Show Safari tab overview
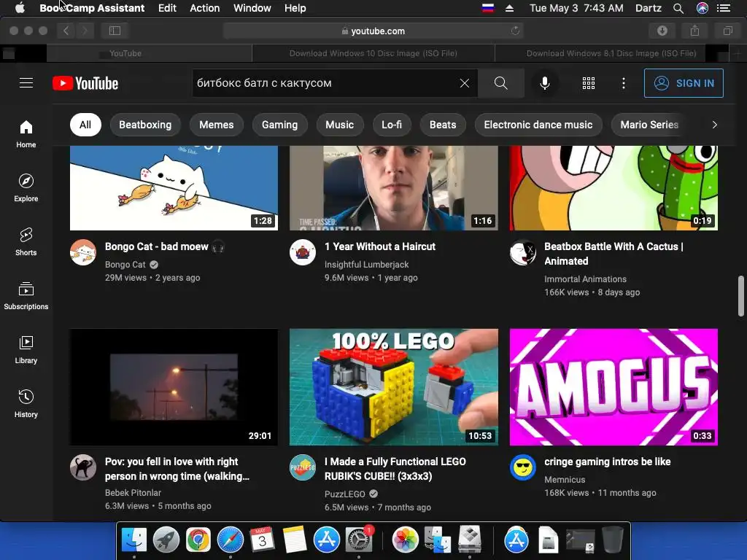 tap(727, 31)
